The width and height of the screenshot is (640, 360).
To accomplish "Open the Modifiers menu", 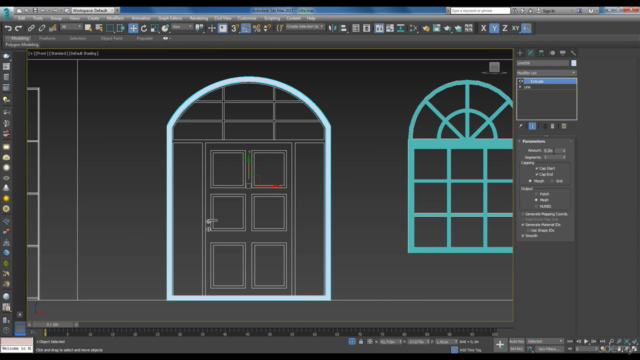I will pyautogui.click(x=115, y=18).
